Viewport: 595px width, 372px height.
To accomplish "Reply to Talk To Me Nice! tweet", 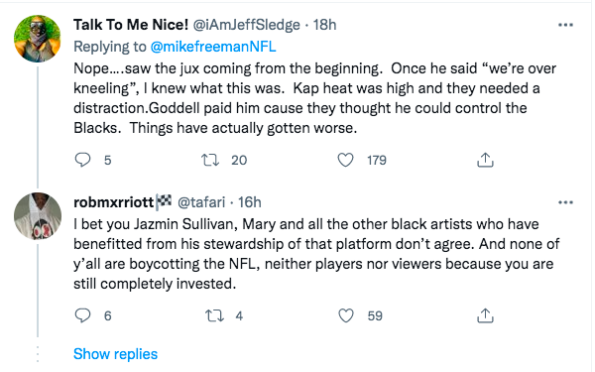I will (x=82, y=160).
